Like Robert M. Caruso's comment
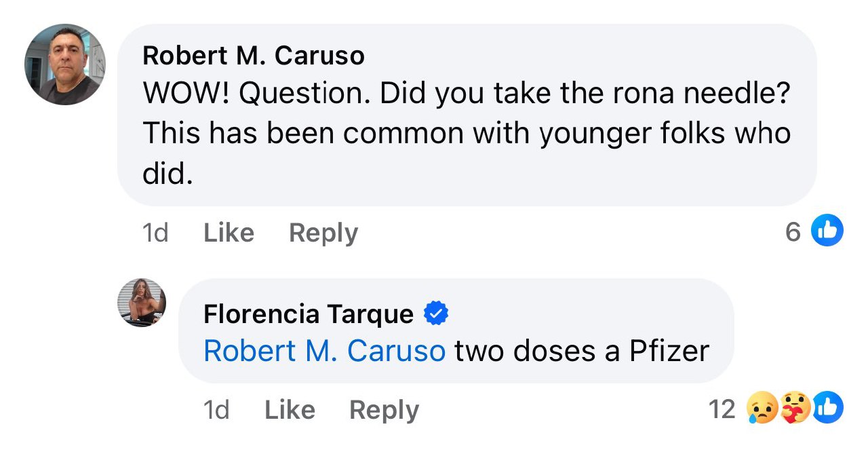The image size is (868, 450). click(229, 233)
